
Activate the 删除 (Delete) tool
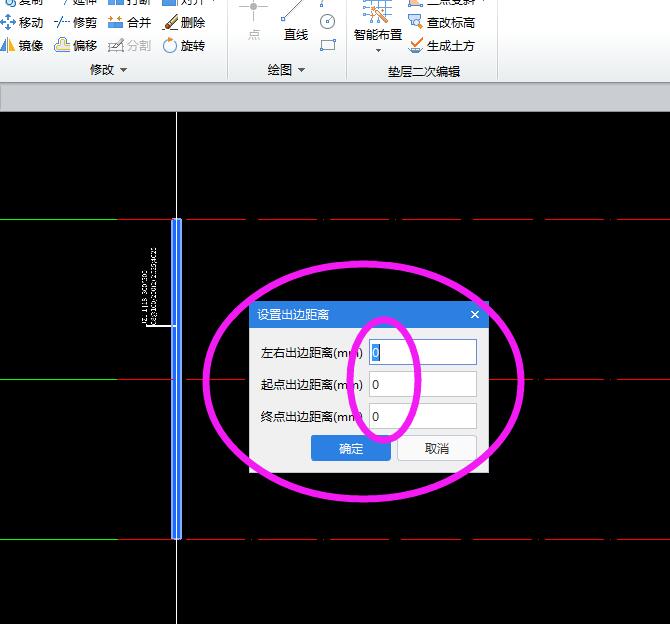(x=184, y=22)
